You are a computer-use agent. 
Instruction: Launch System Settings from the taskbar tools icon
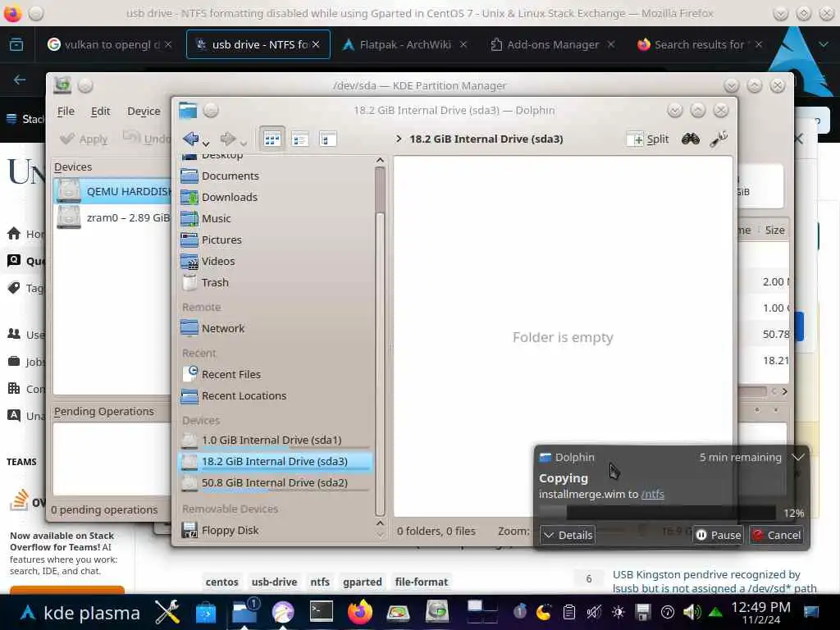(167, 612)
